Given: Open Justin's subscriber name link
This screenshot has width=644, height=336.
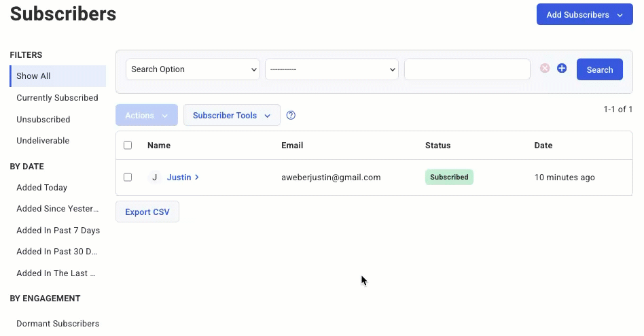Looking at the screenshot, I should [x=179, y=178].
